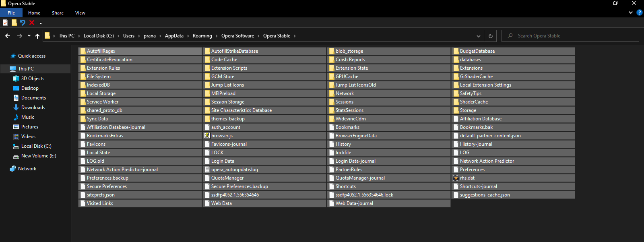644x242 pixels.
Task: Refresh the folder view
Action: 491,36
